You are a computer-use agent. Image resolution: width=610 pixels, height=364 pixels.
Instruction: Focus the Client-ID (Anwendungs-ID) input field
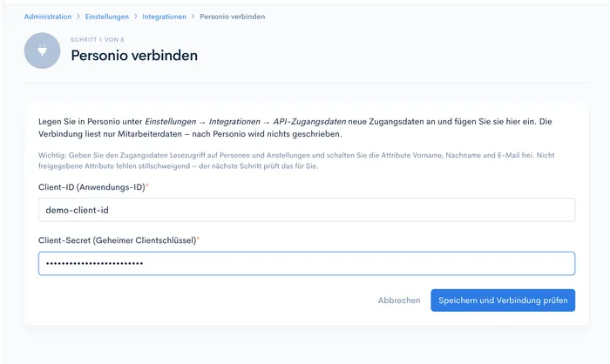pos(307,210)
